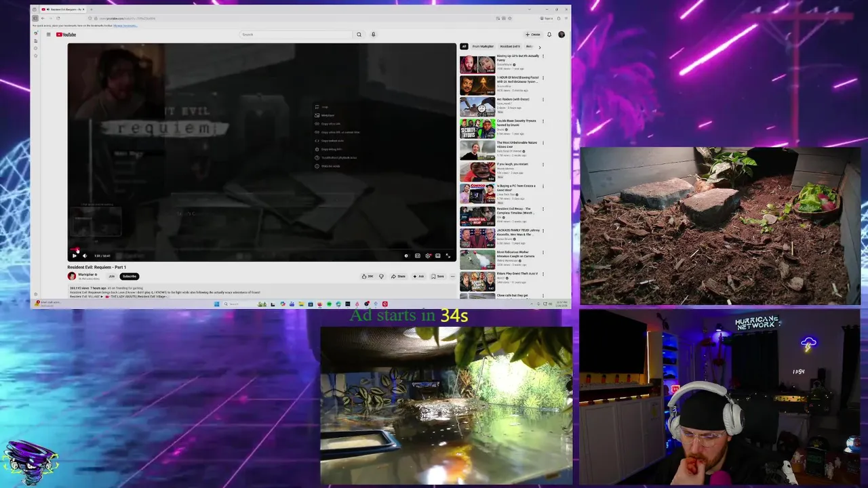Open the Coulda Been Security Tryouts video title
This screenshot has height=488, width=868.
[x=516, y=123]
